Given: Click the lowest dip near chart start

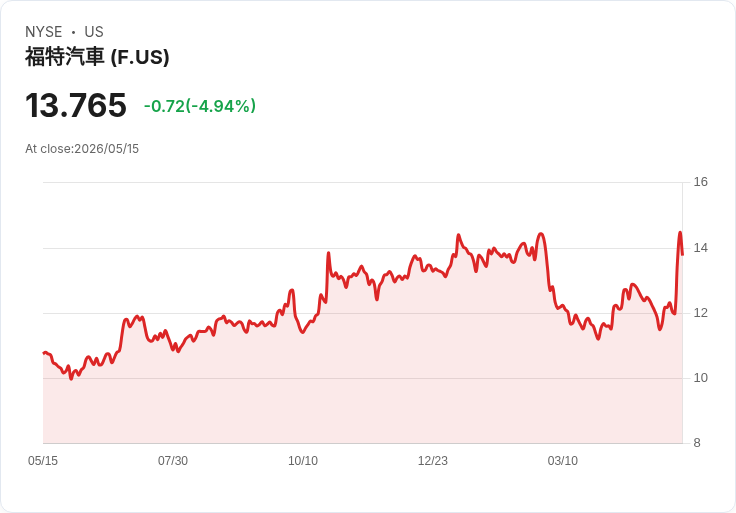Looking at the screenshot, I should (x=71, y=378).
